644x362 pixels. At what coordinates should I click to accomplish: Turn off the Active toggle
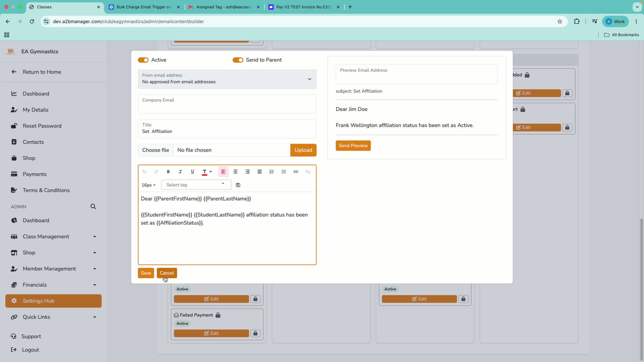point(143,60)
